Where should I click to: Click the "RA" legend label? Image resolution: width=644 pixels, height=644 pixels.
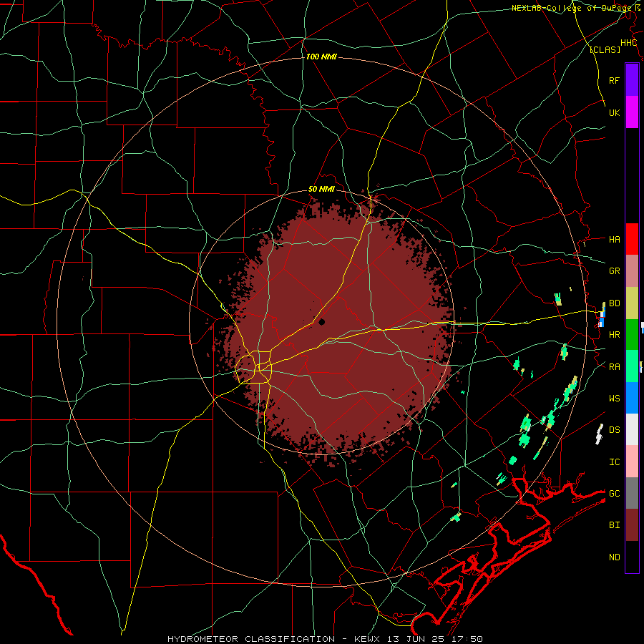(x=614, y=367)
